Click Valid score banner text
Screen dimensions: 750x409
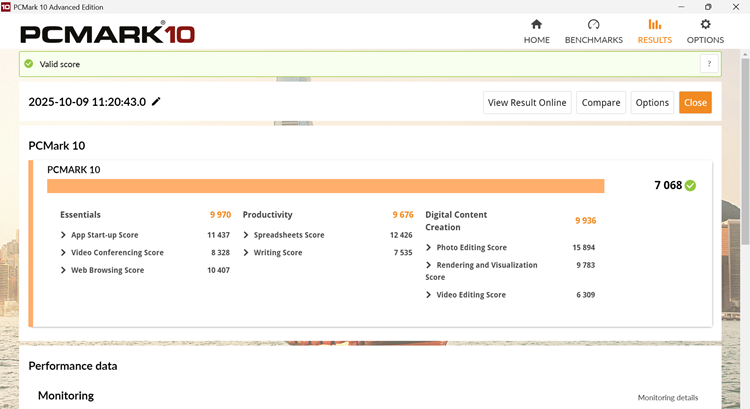pyautogui.click(x=59, y=64)
